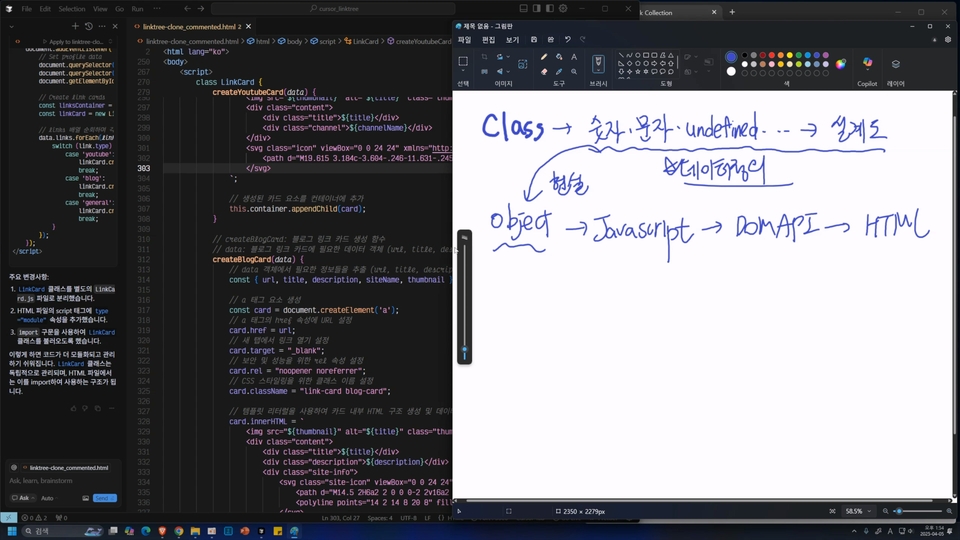Select the Pencil tool in Paint
This screenshot has width=960, height=540.
pos(544,57)
